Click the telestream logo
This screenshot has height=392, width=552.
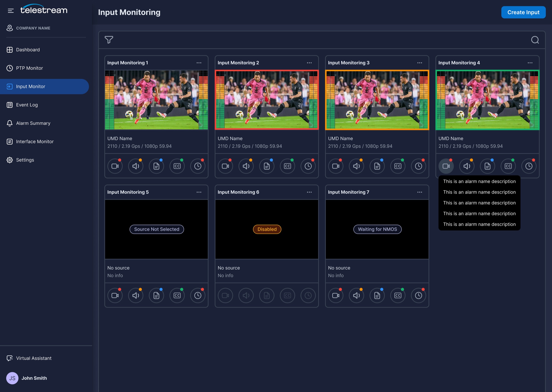click(44, 9)
